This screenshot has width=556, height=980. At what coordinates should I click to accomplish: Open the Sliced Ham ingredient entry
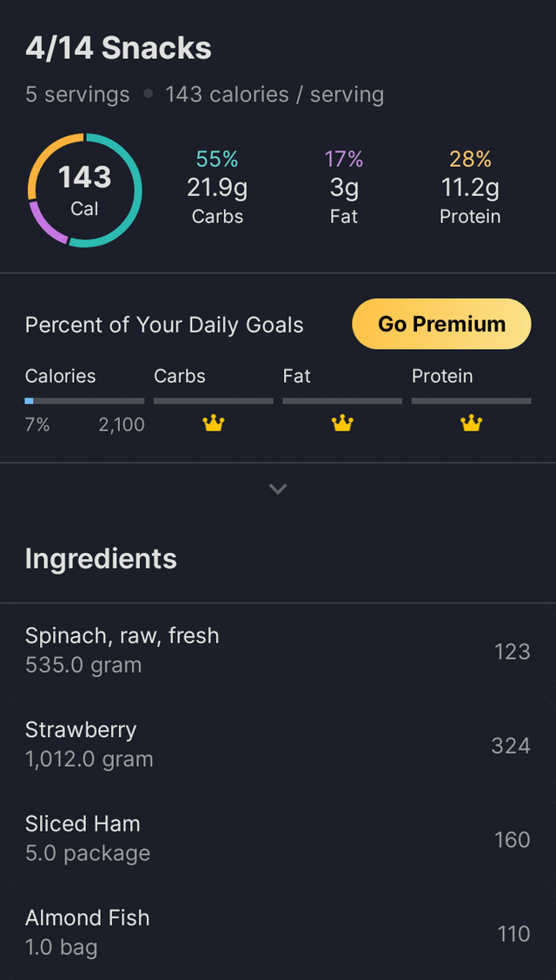tap(278, 839)
